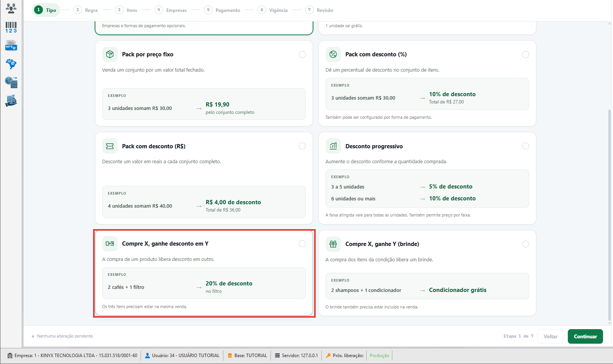The height and width of the screenshot is (364, 613).
Task: Go to step 5 Pagamento
Action: 222,10
